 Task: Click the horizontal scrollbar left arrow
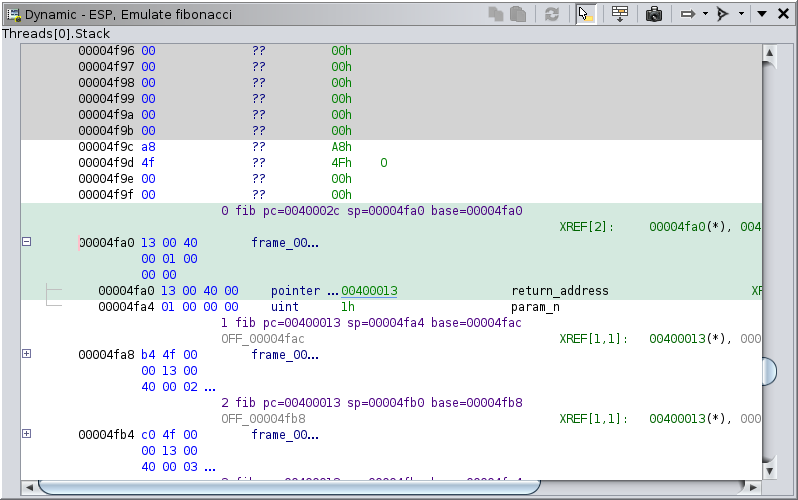pyautogui.click(x=28, y=487)
